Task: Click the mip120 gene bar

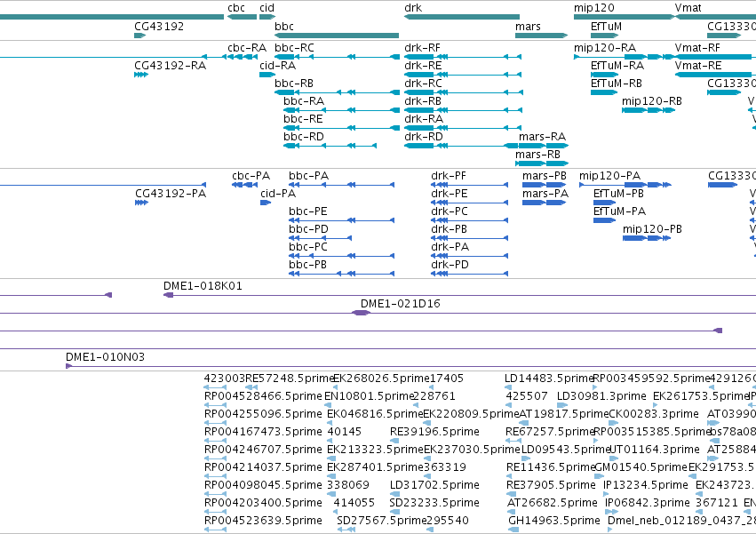Action: [x=624, y=17]
